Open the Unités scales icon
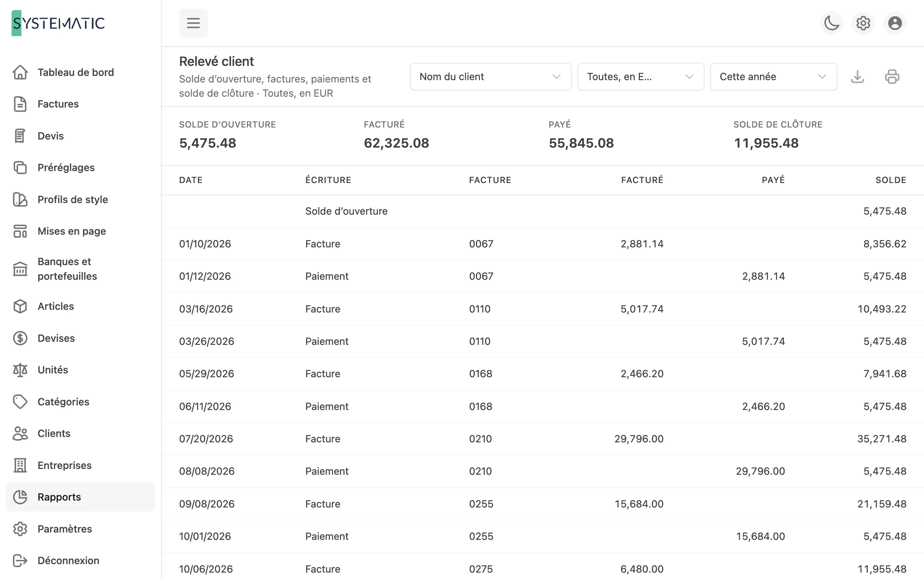 (x=20, y=370)
